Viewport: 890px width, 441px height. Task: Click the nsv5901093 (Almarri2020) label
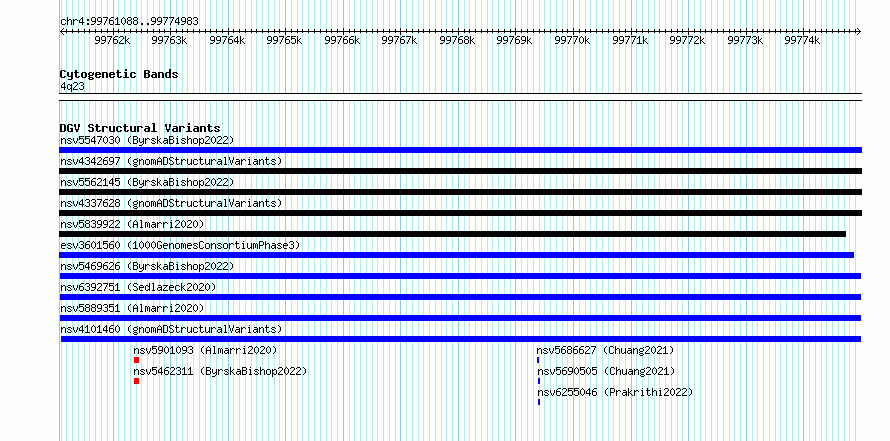[x=205, y=350]
